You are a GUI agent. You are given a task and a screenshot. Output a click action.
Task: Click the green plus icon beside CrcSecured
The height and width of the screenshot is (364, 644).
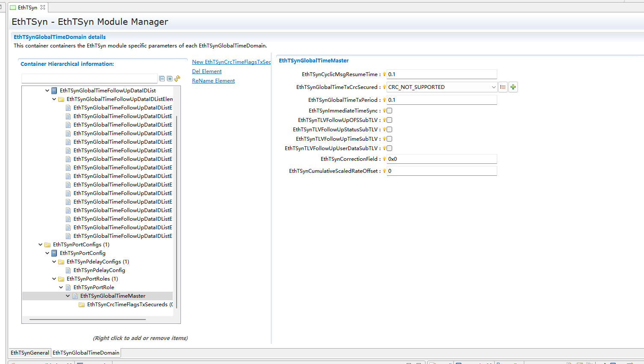513,87
